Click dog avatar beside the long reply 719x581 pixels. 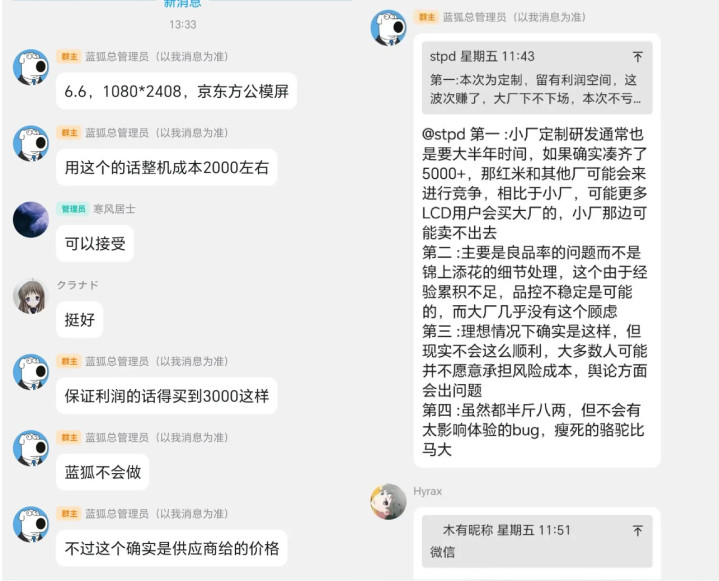388,28
